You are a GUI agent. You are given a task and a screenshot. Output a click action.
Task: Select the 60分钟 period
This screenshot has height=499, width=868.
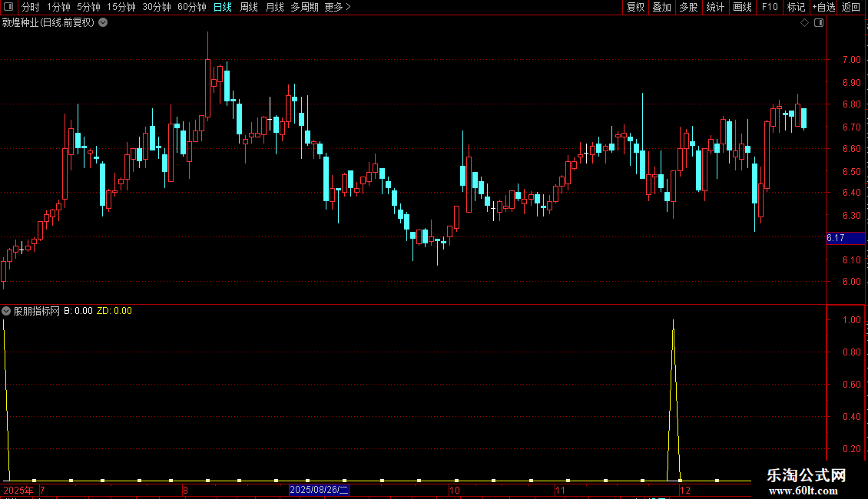pyautogui.click(x=191, y=7)
